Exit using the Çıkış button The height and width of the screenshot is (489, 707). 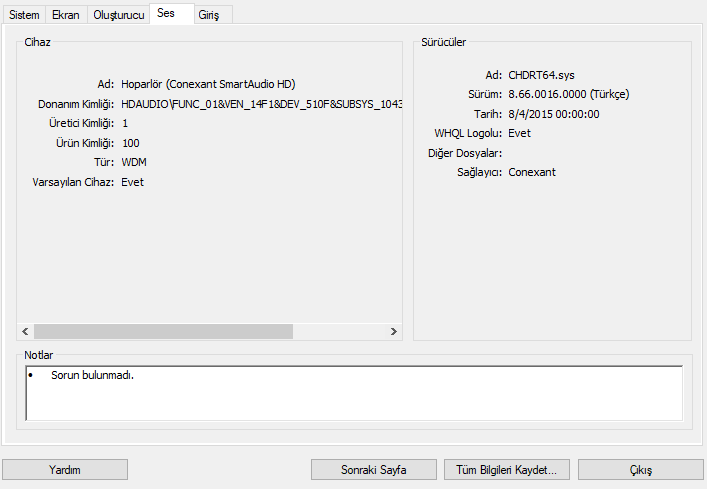click(x=640, y=469)
